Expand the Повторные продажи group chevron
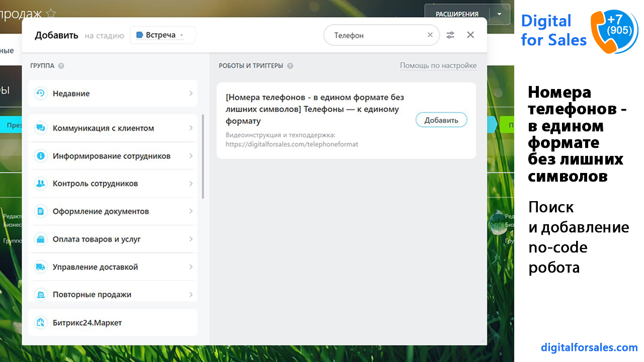Image resolution: width=644 pixels, height=362 pixels. (x=191, y=295)
